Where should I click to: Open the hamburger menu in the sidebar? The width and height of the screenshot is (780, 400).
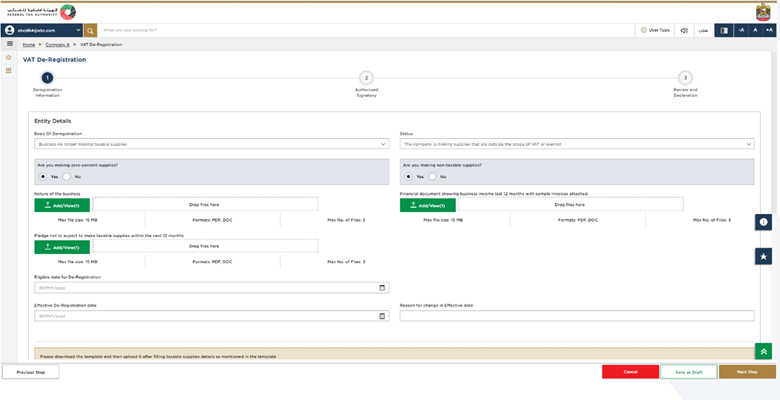pos(9,44)
